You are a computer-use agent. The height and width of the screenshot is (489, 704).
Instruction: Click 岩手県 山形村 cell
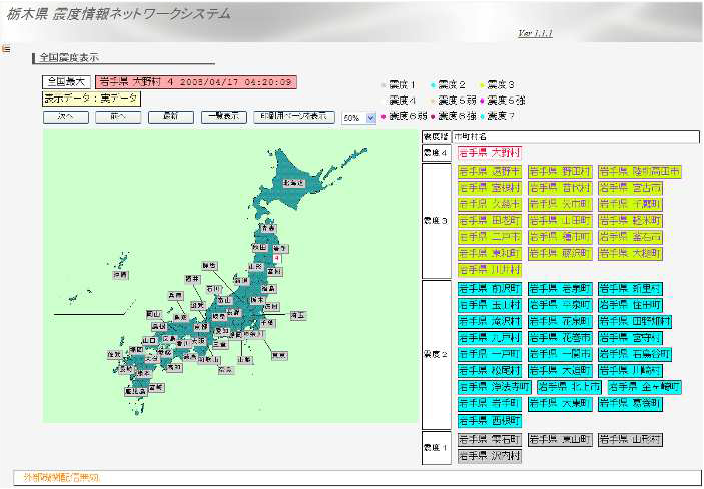pyautogui.click(x=630, y=440)
